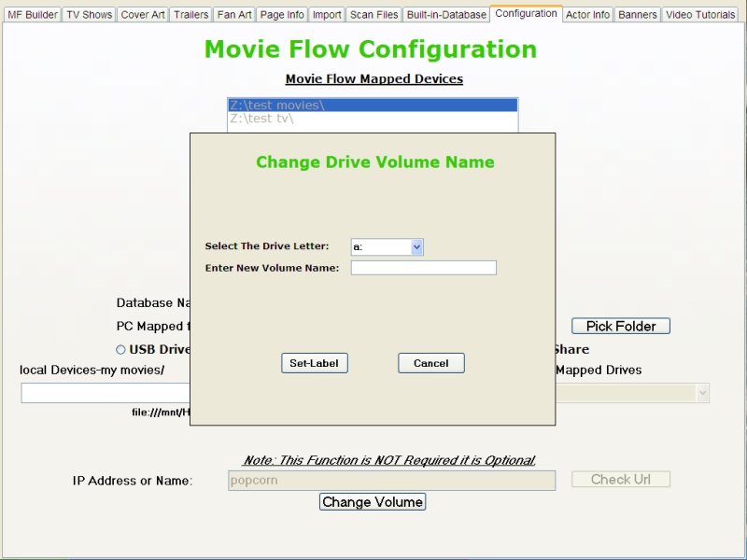Image resolution: width=747 pixels, height=560 pixels.
Task: Select the USB Drive radio button
Action: pos(121,349)
